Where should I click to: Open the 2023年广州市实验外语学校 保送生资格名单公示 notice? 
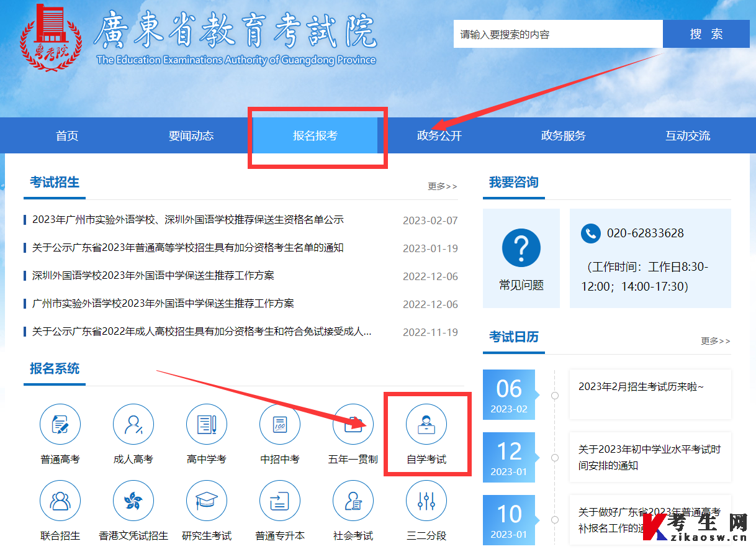click(x=188, y=220)
